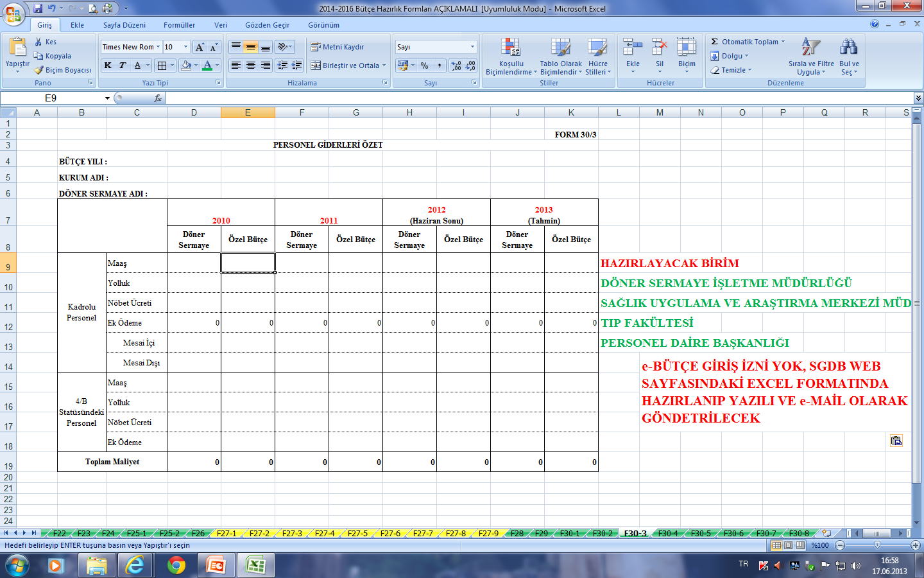This screenshot has width=924, height=578.
Task: Increase font size with the large A icon
Action: [x=200, y=47]
